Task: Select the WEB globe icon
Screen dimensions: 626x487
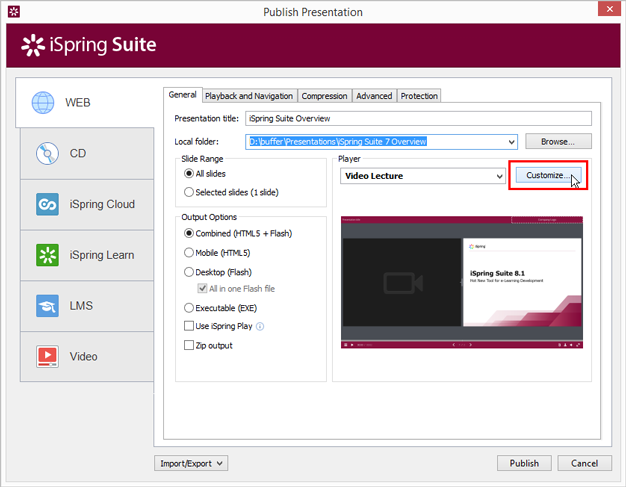Action: pos(43,103)
